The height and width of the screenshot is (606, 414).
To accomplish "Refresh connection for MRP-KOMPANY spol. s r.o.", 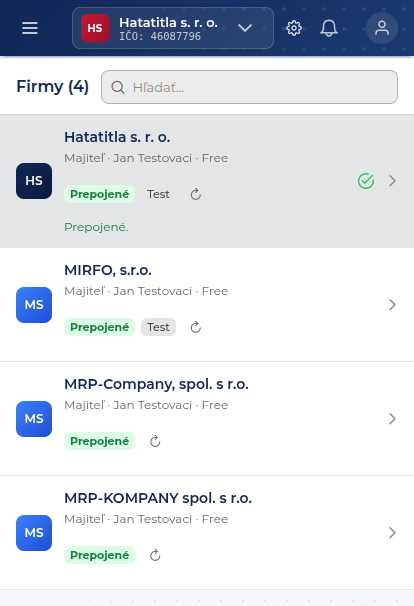I will click(x=155, y=555).
